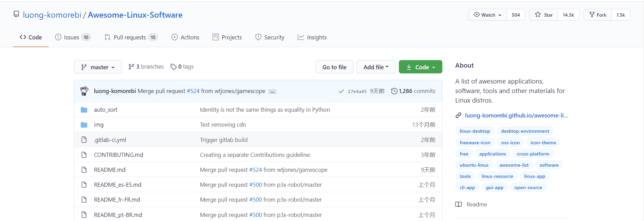This screenshot has height=221, width=644.
Task: Expand the commit message ellipsis button
Action: tap(272, 92)
